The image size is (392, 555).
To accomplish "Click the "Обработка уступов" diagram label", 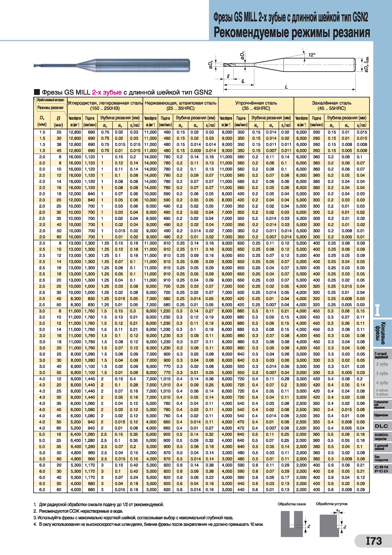I will pos(332,504).
